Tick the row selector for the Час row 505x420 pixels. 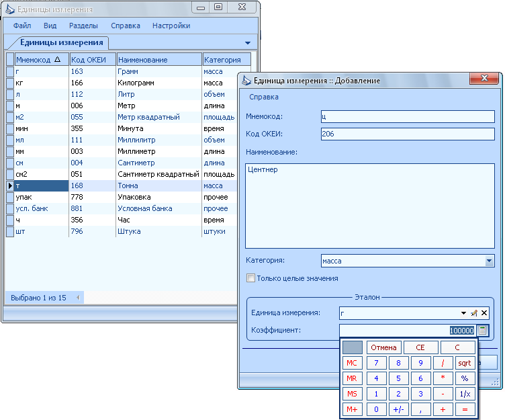tap(9, 220)
